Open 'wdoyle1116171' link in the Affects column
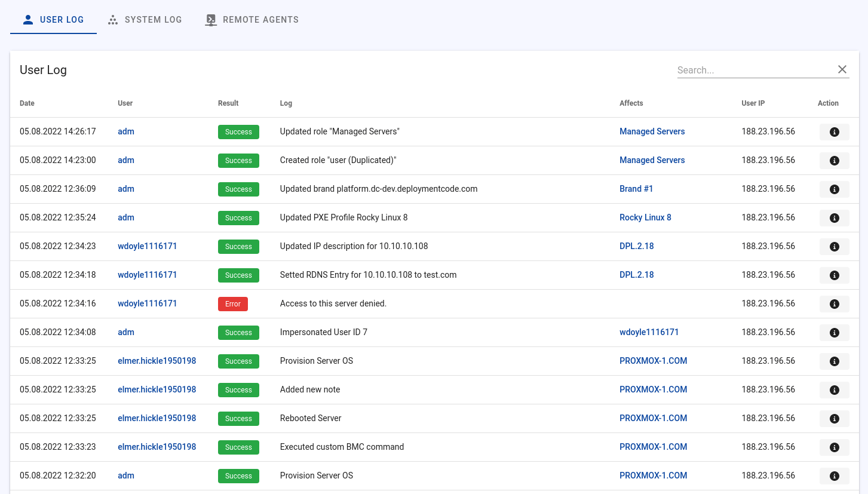Image resolution: width=868 pixels, height=494 pixels. click(649, 332)
